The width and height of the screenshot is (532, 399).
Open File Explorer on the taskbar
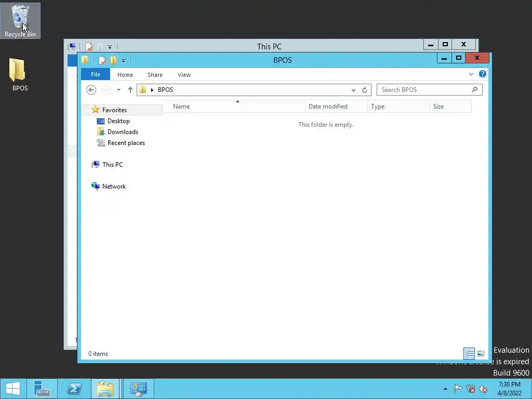click(105, 389)
